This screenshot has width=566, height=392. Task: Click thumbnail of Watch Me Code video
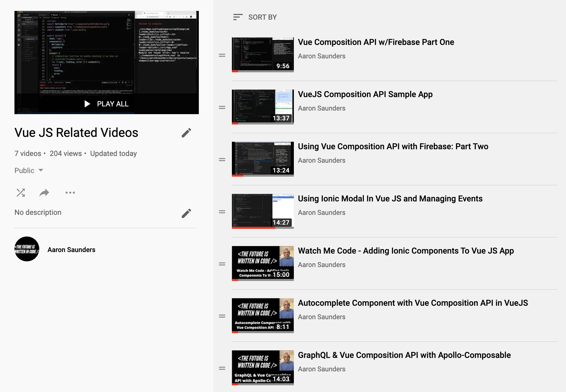tap(263, 263)
